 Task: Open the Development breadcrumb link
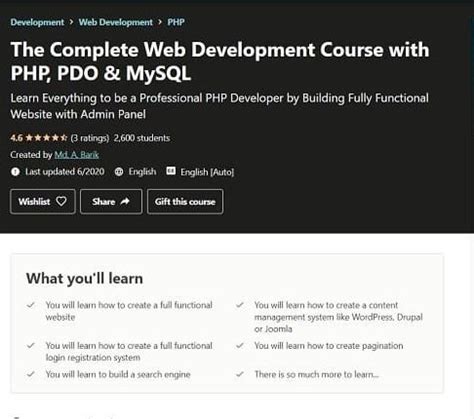click(x=37, y=22)
